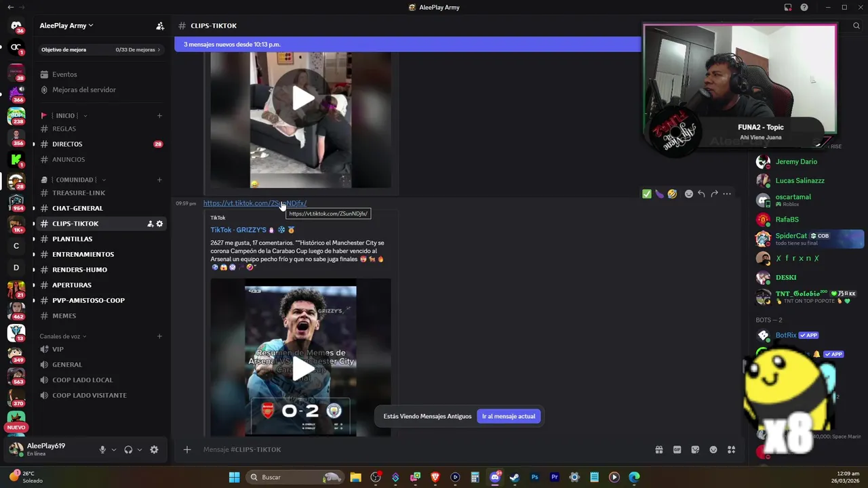868x488 pixels.
Task: Open the sticker picker
Action: pyautogui.click(x=695, y=449)
